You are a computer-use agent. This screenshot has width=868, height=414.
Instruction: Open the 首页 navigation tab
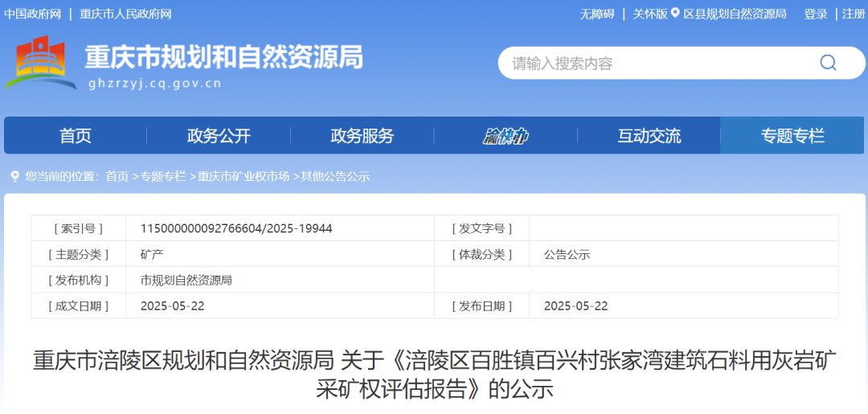tap(76, 136)
